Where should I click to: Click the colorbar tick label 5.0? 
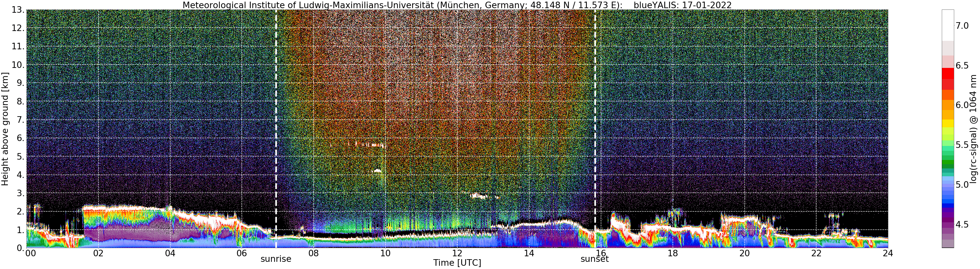click(962, 184)
